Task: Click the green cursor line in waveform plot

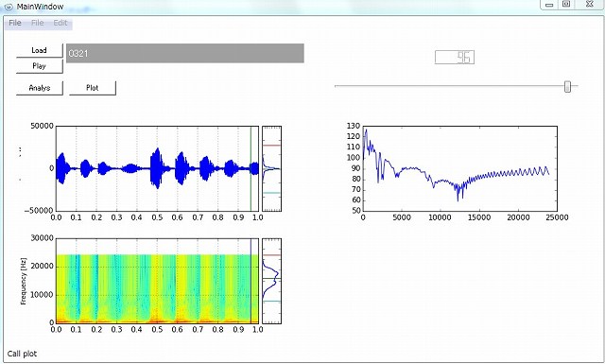Action: tap(251, 168)
